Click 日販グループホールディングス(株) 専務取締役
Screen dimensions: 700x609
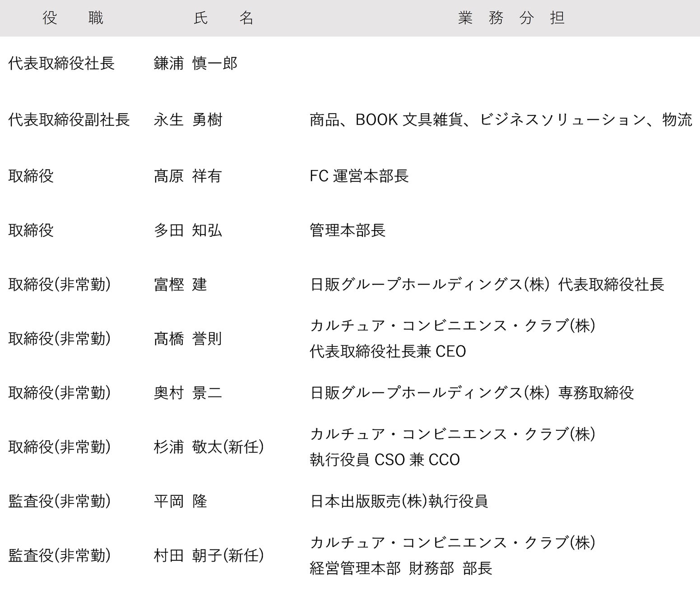point(472,393)
